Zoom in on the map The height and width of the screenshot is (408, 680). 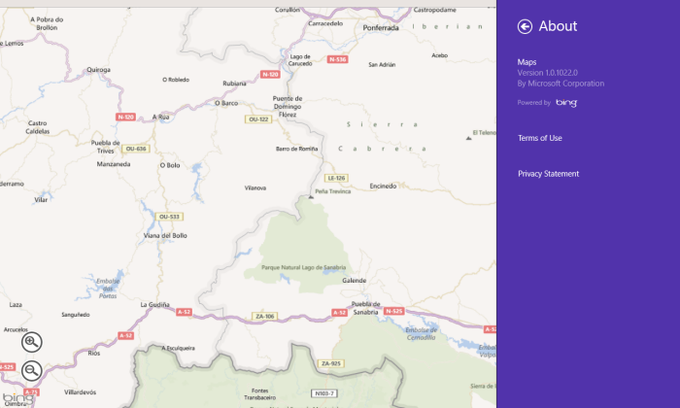click(x=32, y=342)
